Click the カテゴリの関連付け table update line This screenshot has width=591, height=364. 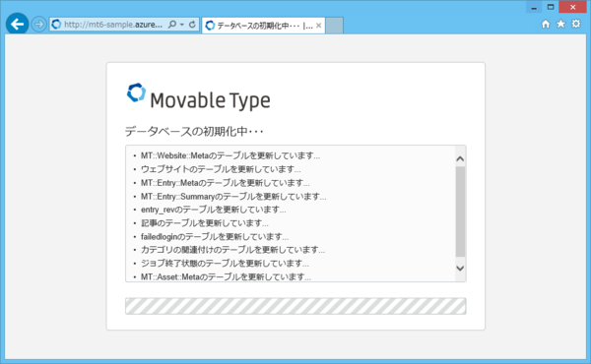[232, 250]
